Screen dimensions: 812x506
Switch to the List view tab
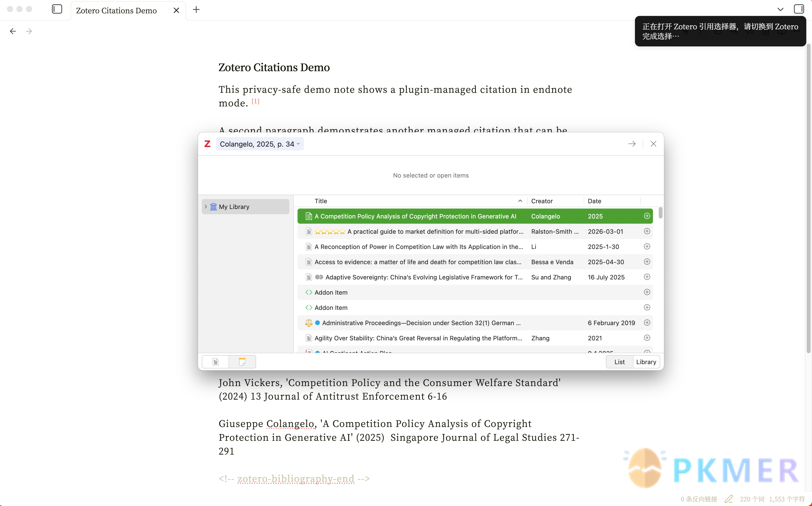[619, 362]
